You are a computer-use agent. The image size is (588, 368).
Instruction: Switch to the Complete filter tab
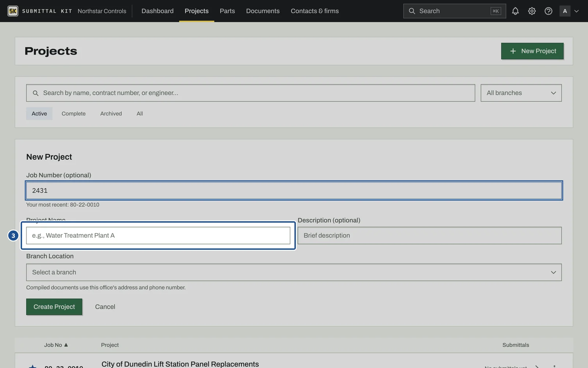coord(73,114)
